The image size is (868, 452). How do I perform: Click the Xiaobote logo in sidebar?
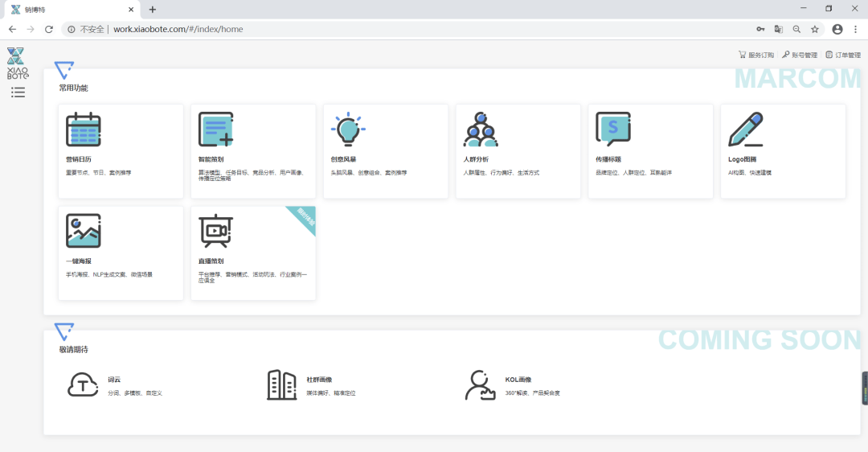17,64
